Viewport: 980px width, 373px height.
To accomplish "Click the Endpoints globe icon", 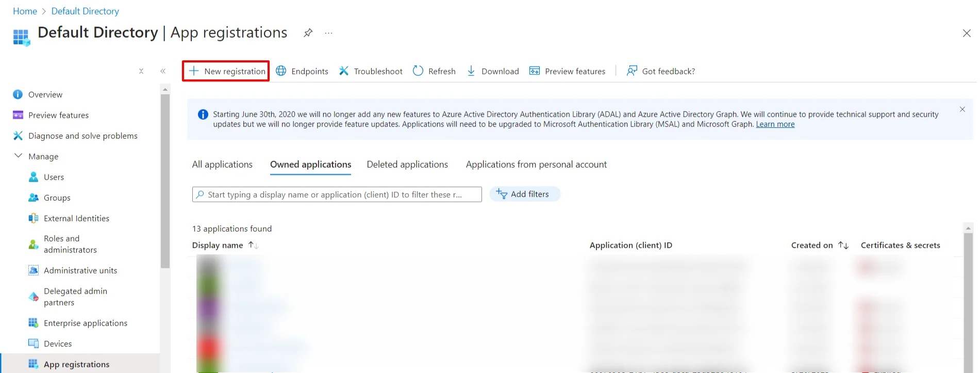I will point(281,71).
